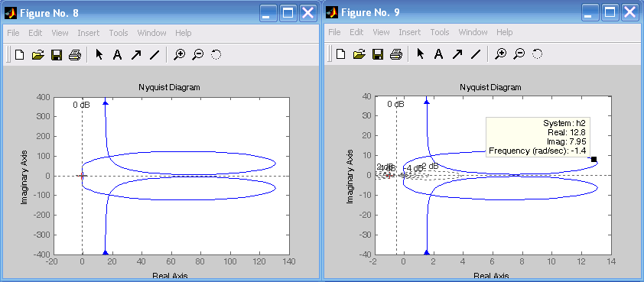This screenshot has width=644, height=282.
Task: Select Insert Arrow tool in Figure No. 9
Action: 457,53
